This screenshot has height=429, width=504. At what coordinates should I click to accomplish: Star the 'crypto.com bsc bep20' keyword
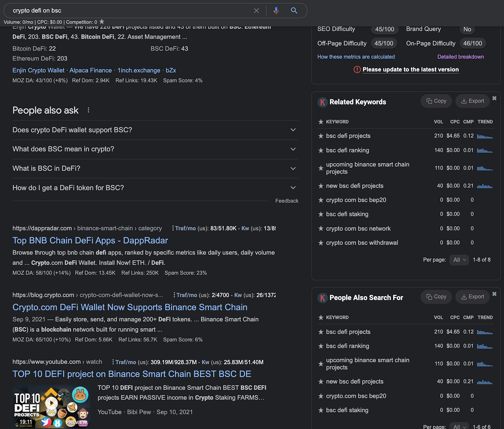321,396
